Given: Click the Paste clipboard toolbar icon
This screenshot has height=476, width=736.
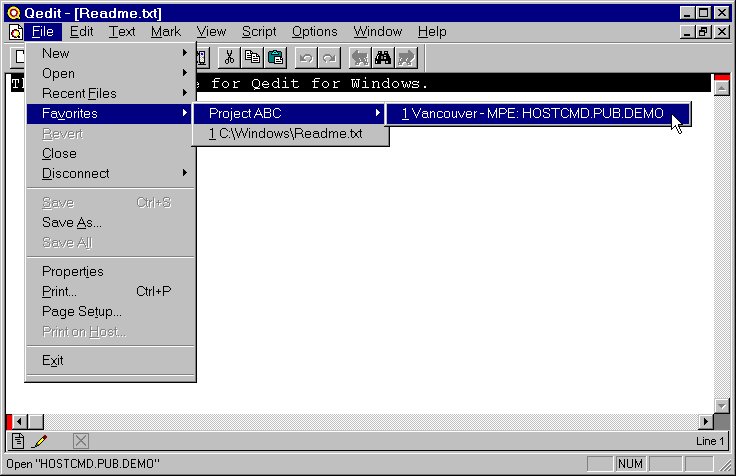Looking at the screenshot, I should 275,58.
